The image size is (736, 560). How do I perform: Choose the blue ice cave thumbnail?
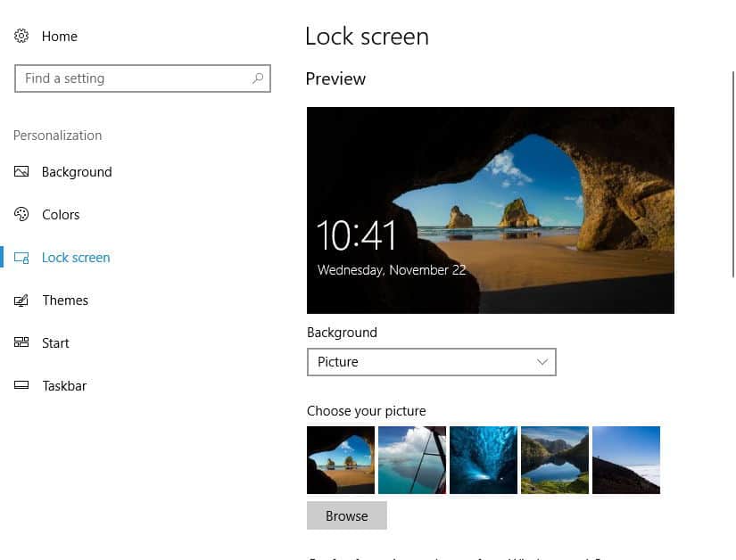click(484, 460)
